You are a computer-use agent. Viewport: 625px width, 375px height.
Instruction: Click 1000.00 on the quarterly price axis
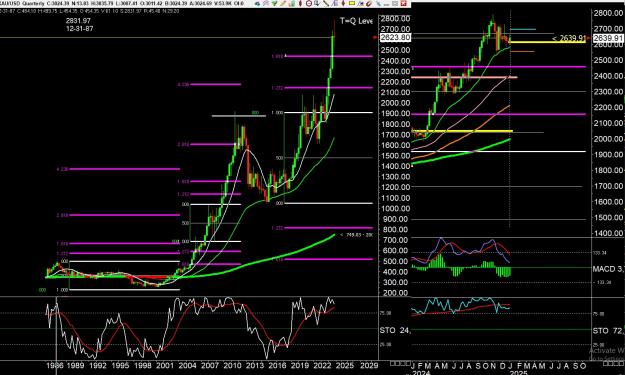point(395,208)
